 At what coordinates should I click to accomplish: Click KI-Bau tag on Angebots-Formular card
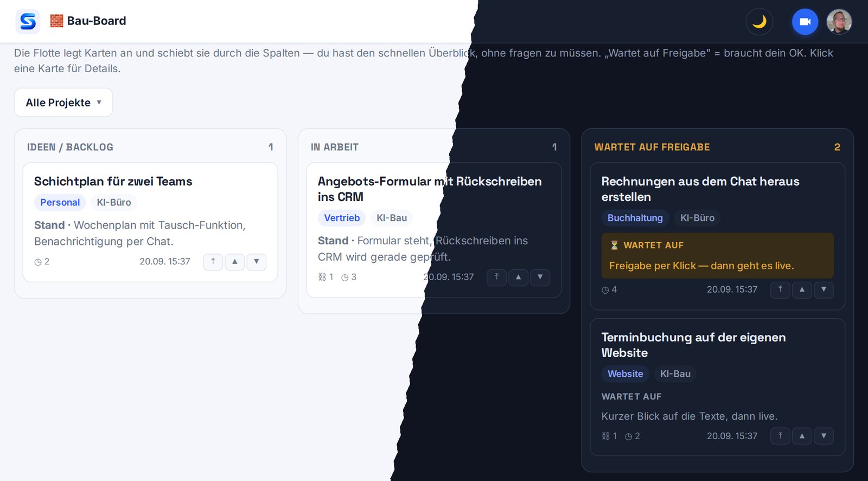click(392, 218)
